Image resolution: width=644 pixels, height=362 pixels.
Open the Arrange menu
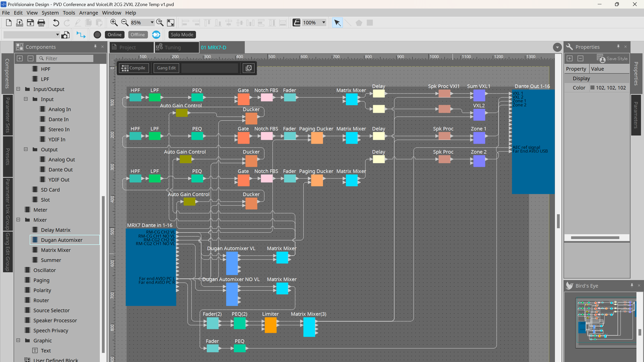point(89,13)
